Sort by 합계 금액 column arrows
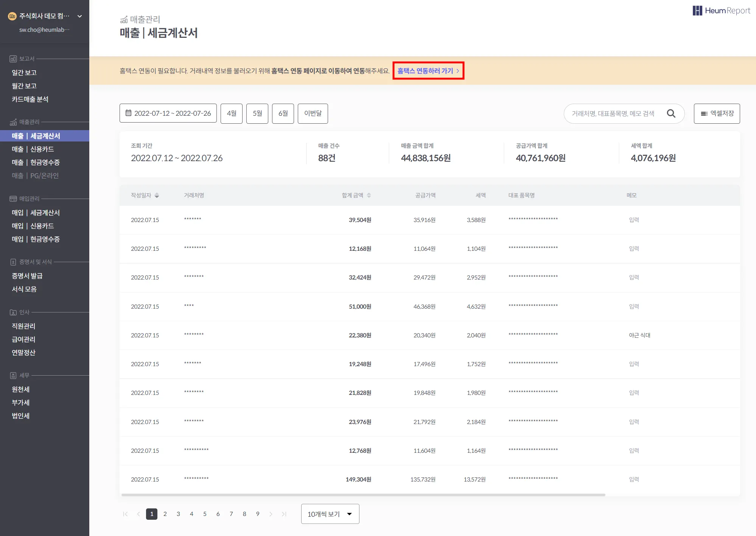Screen dimensions: 756x536 369,195
